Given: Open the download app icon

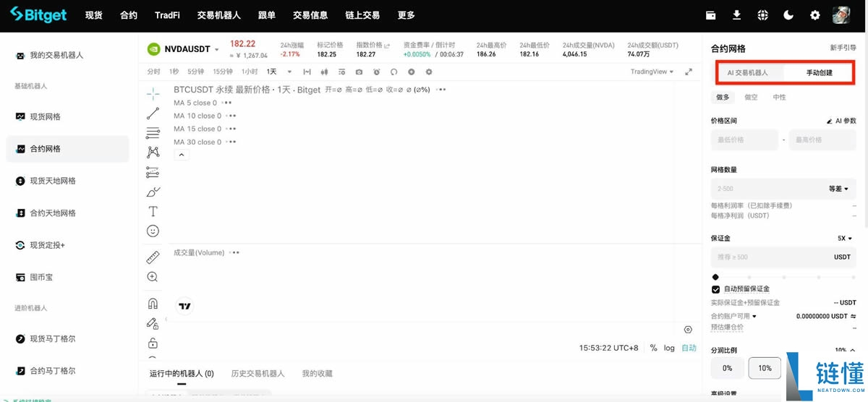Looking at the screenshot, I should tap(737, 15).
